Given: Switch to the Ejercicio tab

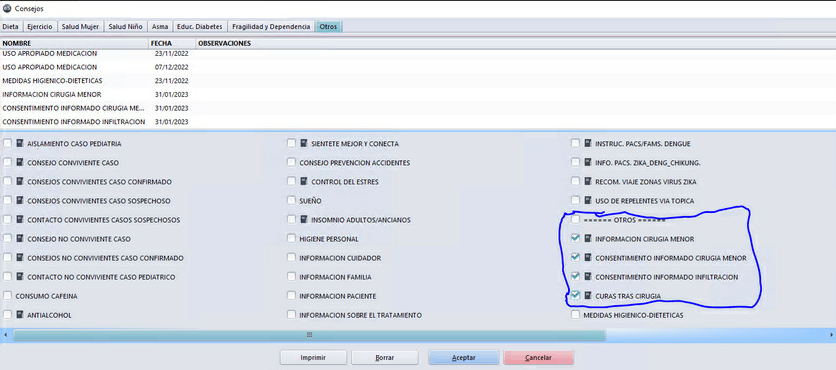Looking at the screenshot, I should (40, 26).
